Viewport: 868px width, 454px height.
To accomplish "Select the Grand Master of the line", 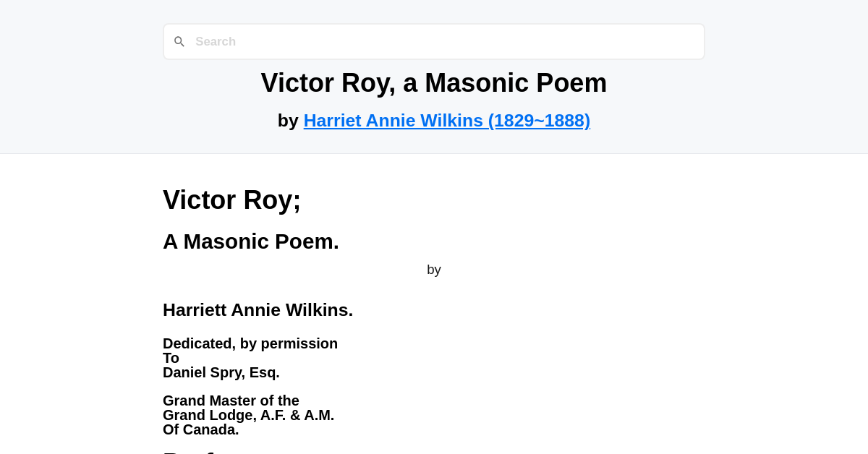I will pos(231,401).
